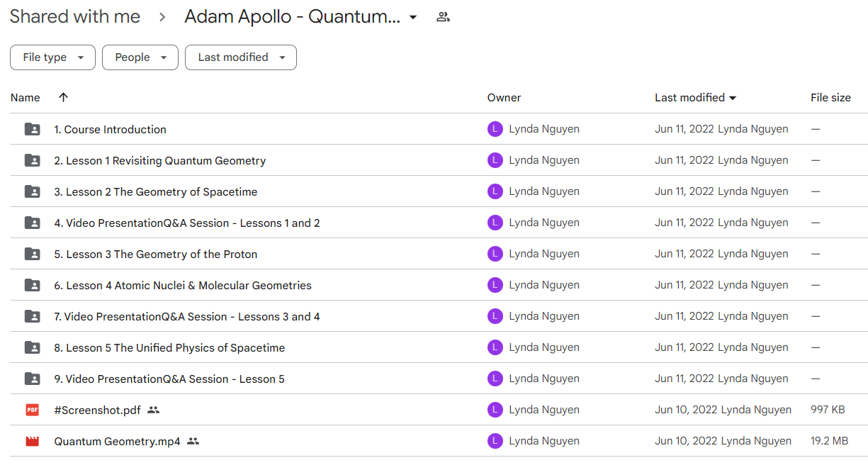
Task: Click the shared icon next to Quantum Geometry.mp4
Action: [x=193, y=441]
